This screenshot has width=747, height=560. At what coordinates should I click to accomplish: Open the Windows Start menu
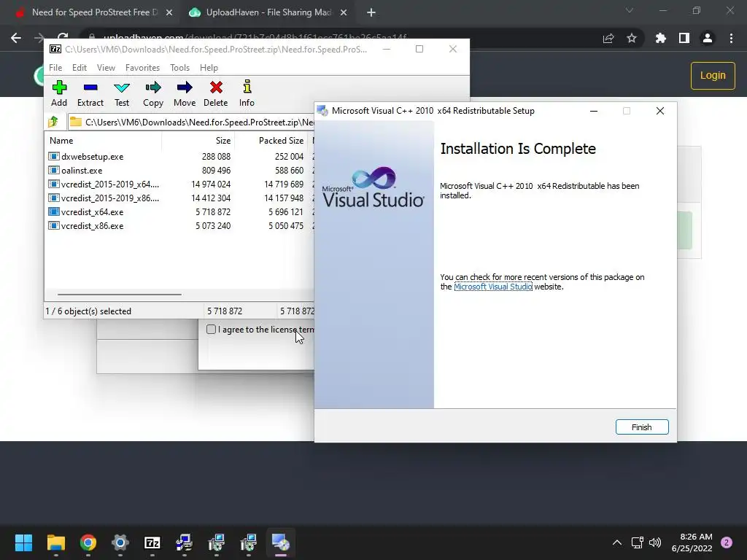[x=23, y=542]
